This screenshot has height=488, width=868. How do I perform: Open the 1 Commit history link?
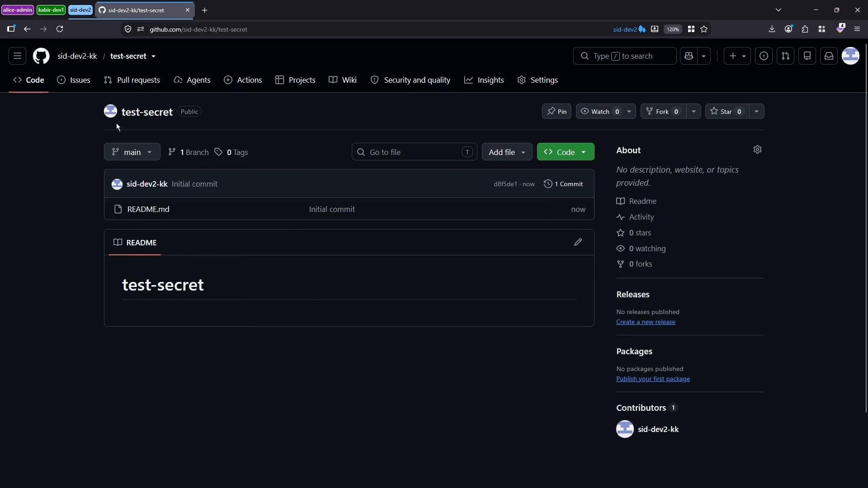click(563, 184)
